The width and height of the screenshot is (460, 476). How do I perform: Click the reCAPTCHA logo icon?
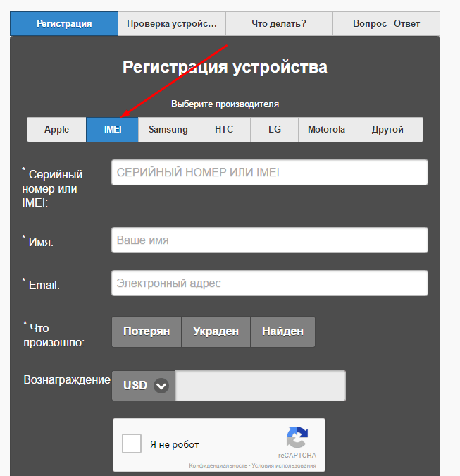click(297, 437)
